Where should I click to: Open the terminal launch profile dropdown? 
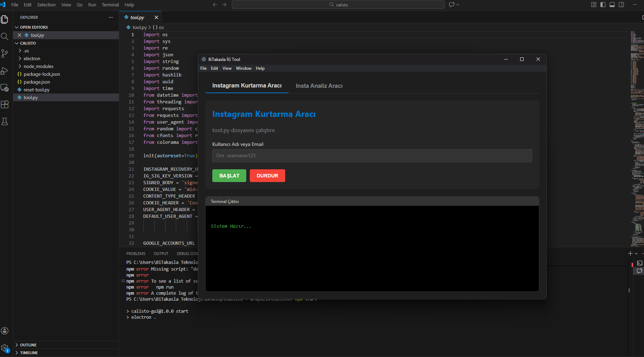point(636,254)
